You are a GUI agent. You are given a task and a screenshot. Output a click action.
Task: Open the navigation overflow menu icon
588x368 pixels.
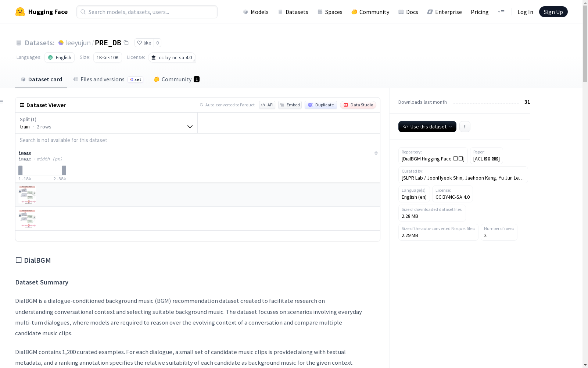[x=501, y=12]
